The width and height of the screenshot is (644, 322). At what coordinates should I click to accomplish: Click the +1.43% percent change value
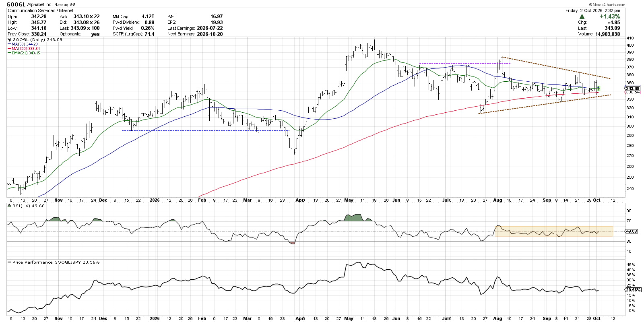(610, 17)
